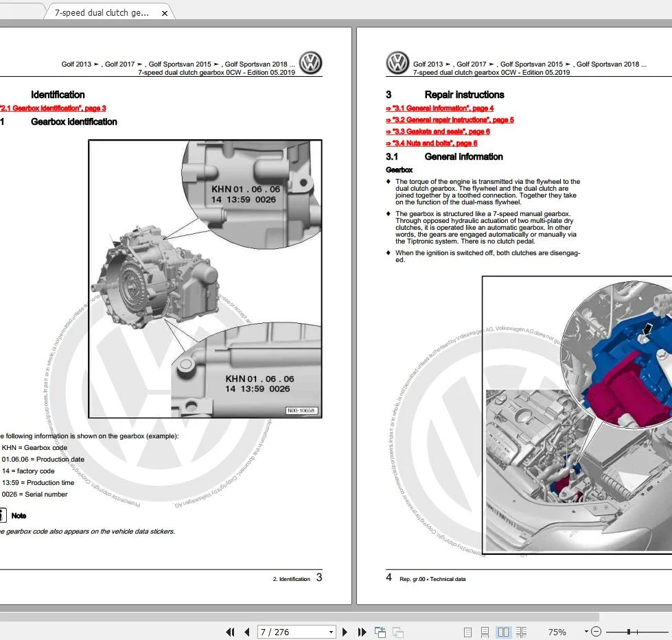Image resolution: width=672 pixels, height=640 pixels.
Task: Click the 3.1 General information heading
Action: click(444, 157)
